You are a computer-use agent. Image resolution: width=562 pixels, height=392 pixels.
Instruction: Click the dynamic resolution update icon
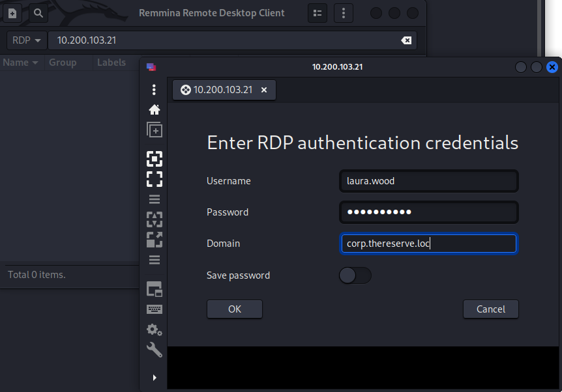tap(155, 219)
